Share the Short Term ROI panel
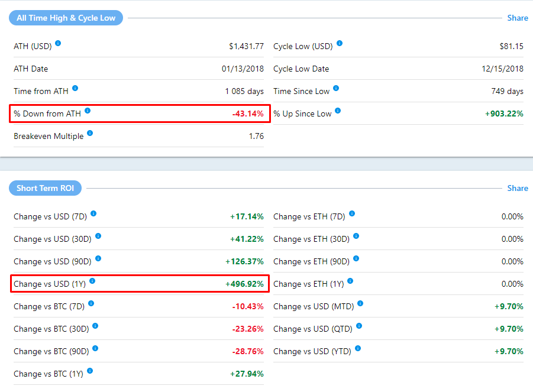533x392 pixels. point(517,188)
